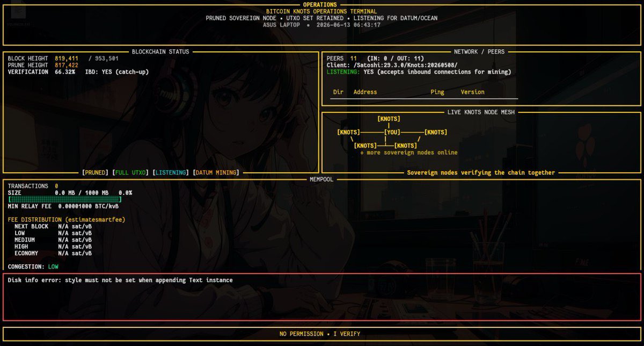This screenshot has height=346, width=644.
Task: Click BITCOIN KNOTS OPERATIONS TERMINAL heading
Action: coord(321,11)
